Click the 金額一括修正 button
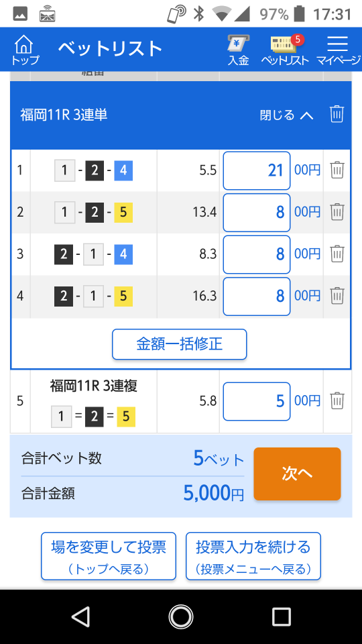 pos(180,344)
